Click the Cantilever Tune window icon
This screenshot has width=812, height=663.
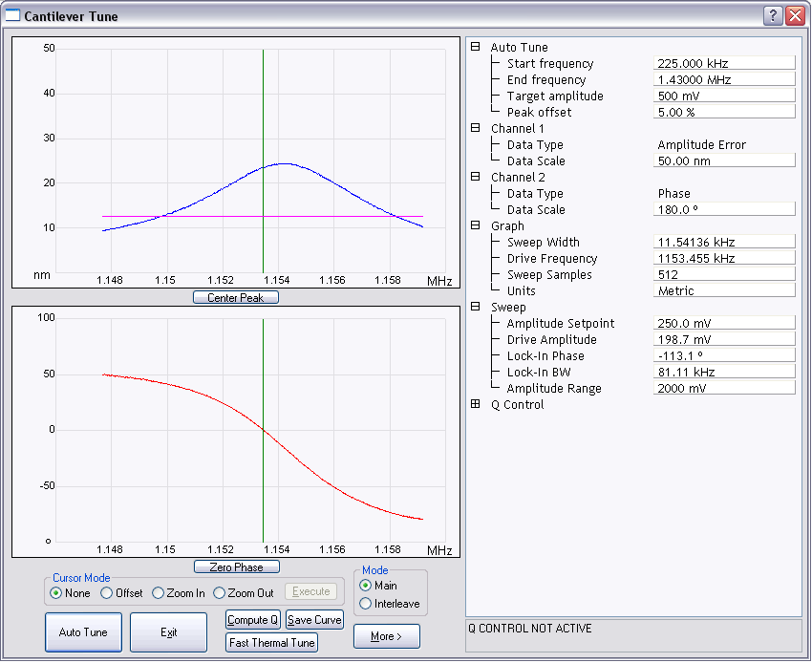[11, 15]
